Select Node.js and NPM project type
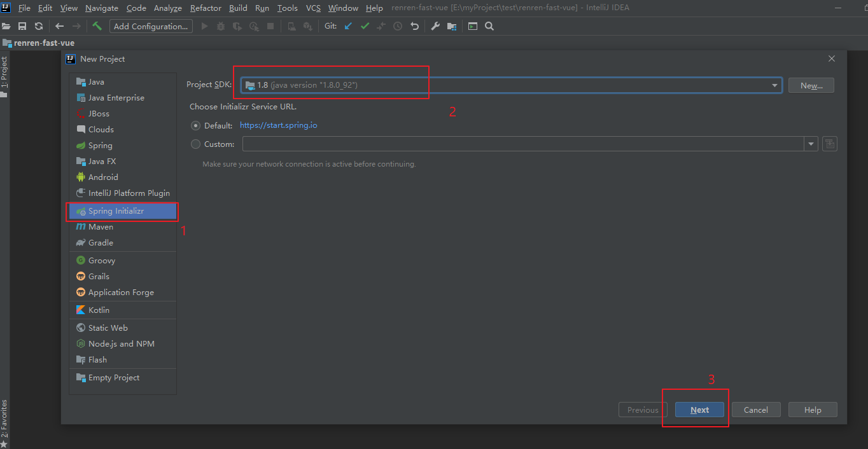Viewport: 868px width, 449px height. tap(123, 344)
